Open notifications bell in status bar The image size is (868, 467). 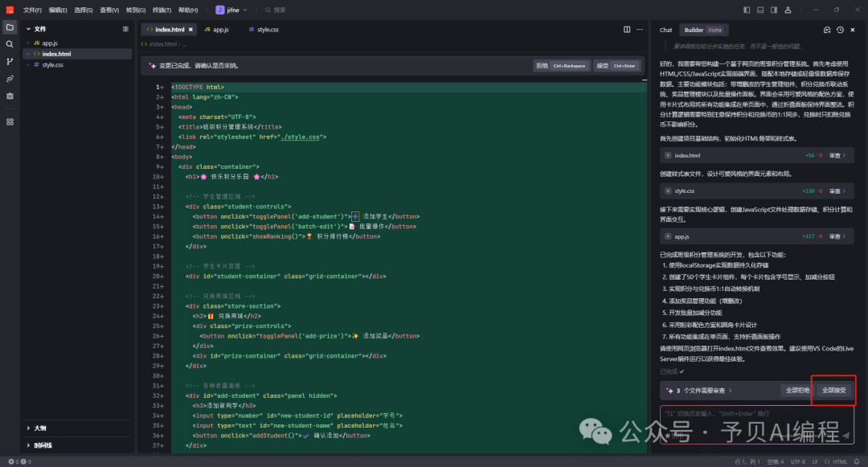click(857, 461)
